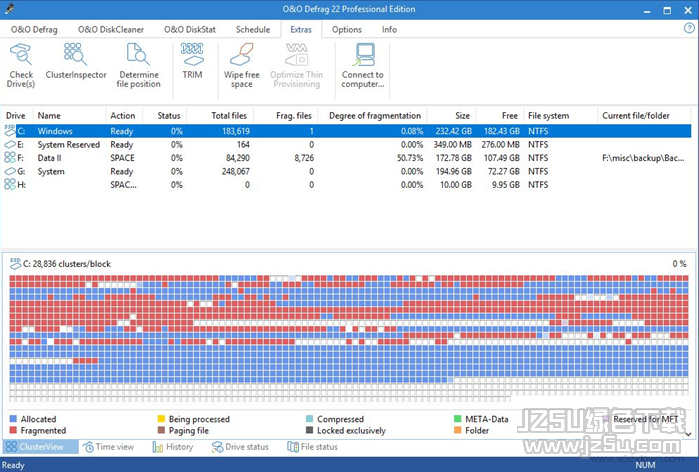Open the Info tab

389,29
